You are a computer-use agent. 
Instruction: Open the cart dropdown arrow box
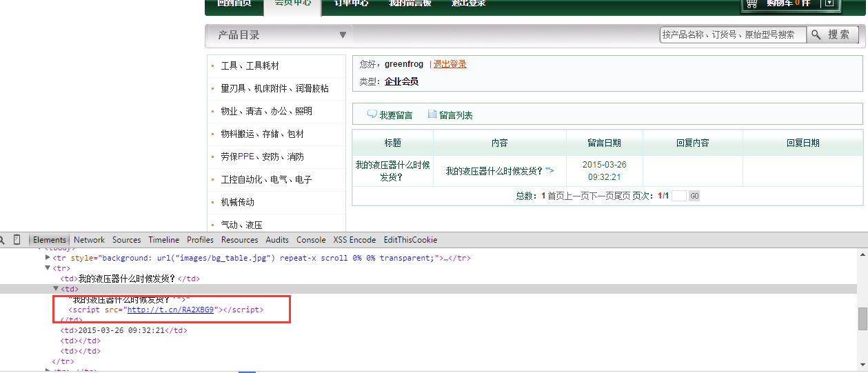pyautogui.click(x=829, y=3)
